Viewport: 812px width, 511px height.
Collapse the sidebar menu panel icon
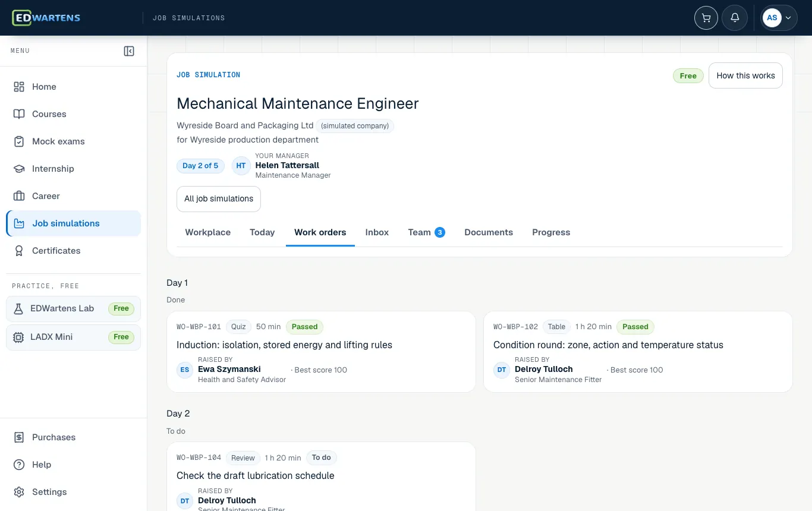[129, 51]
